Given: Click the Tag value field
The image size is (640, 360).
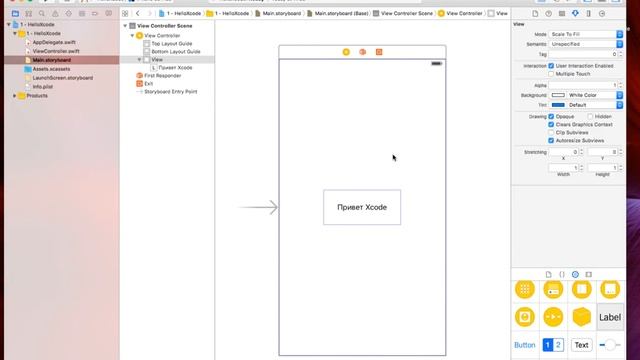Looking at the screenshot, I should tap(583, 54).
